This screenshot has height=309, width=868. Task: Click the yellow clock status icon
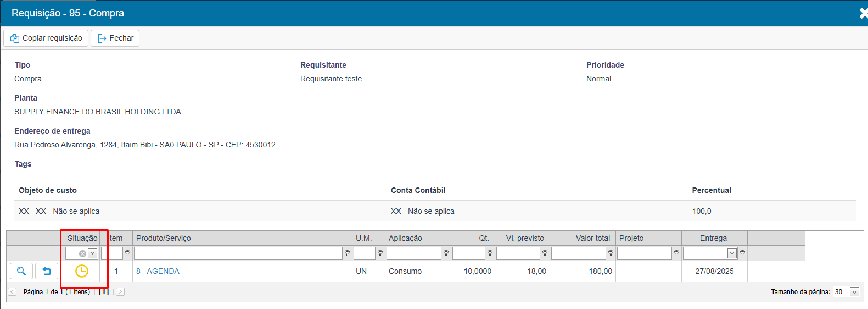click(x=82, y=271)
